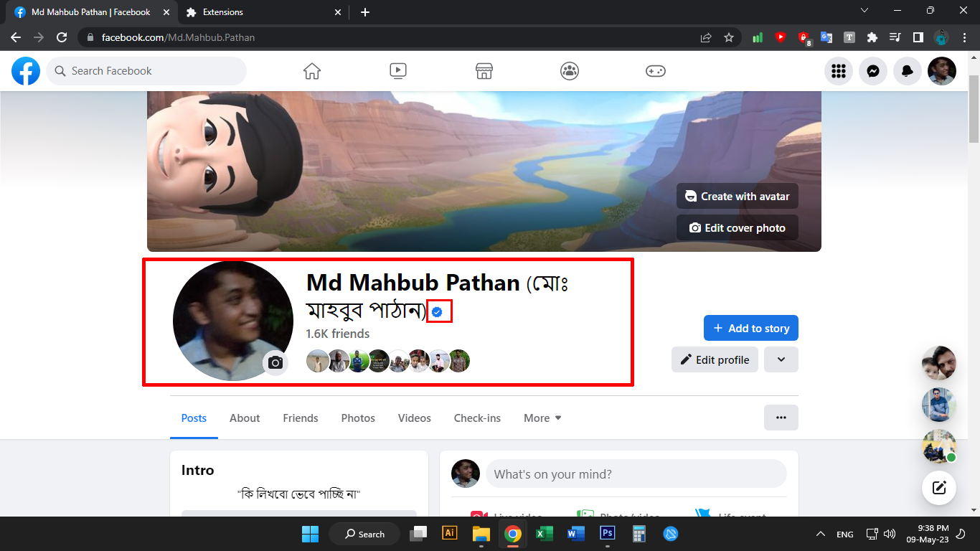Image resolution: width=980 pixels, height=551 pixels.
Task: Open Word from the taskbar
Action: [x=575, y=533]
